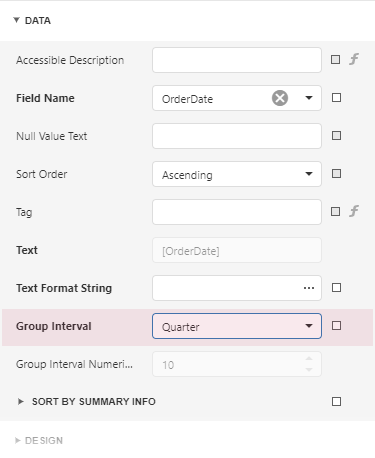Image resolution: width=375 pixels, height=458 pixels.
Task: Toggle the Null Value Text property marker
Action: 336,136
